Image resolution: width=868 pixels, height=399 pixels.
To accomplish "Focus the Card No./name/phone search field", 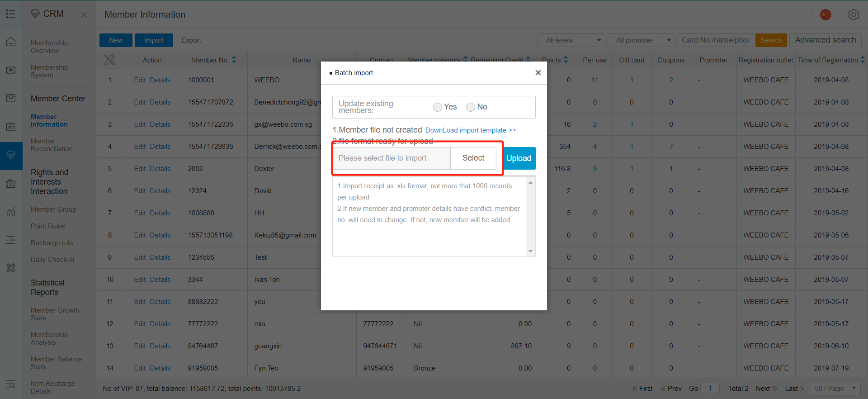I will (x=715, y=40).
